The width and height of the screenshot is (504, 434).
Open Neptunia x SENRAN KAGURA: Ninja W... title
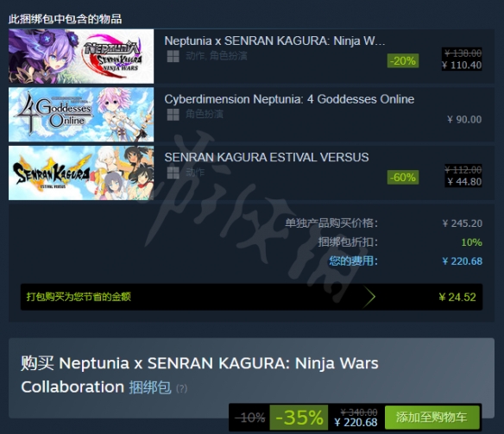[x=274, y=41]
